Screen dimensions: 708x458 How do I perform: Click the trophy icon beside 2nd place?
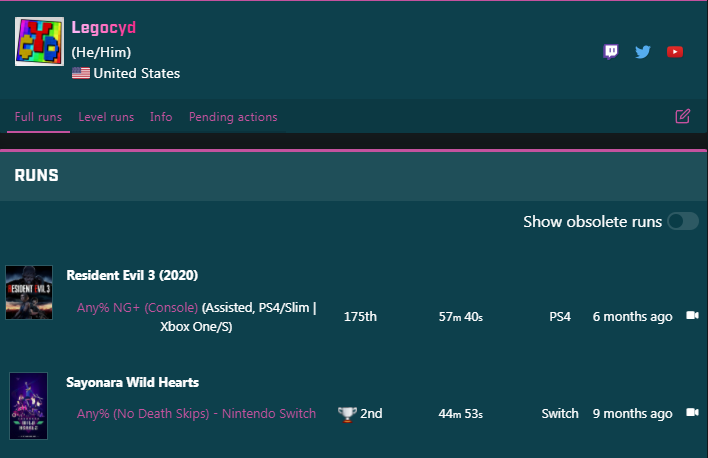click(x=347, y=414)
